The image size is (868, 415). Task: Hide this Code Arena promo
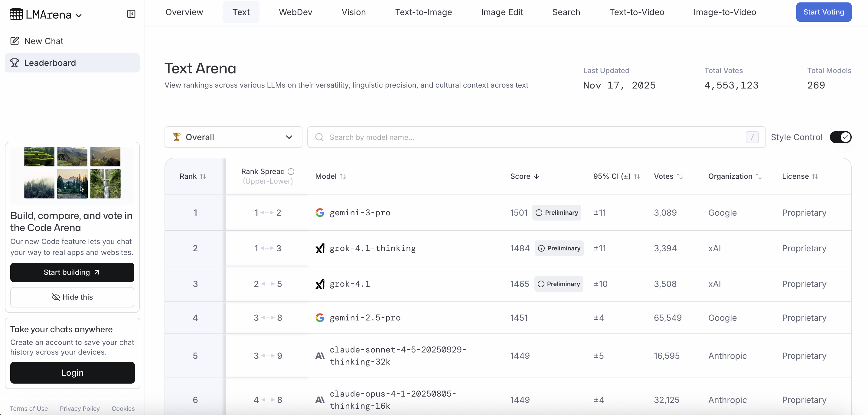pyautogui.click(x=72, y=297)
